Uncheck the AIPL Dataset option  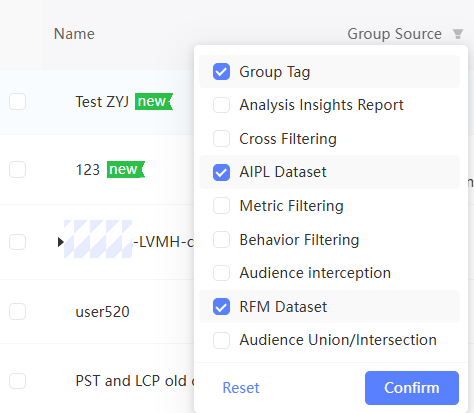click(221, 172)
